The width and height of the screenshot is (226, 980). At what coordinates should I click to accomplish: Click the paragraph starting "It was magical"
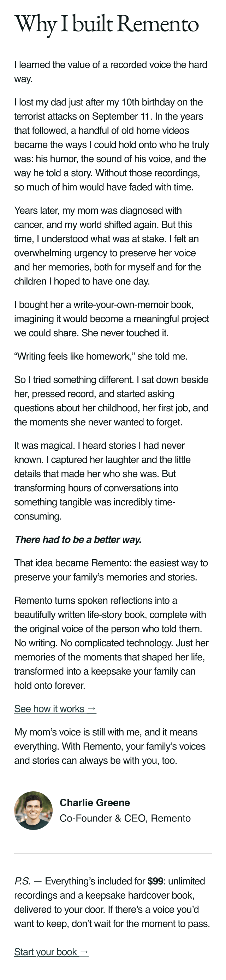coord(102,481)
